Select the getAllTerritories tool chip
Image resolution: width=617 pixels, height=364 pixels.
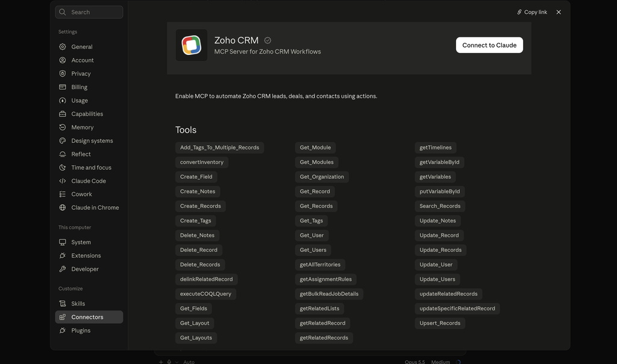click(320, 265)
